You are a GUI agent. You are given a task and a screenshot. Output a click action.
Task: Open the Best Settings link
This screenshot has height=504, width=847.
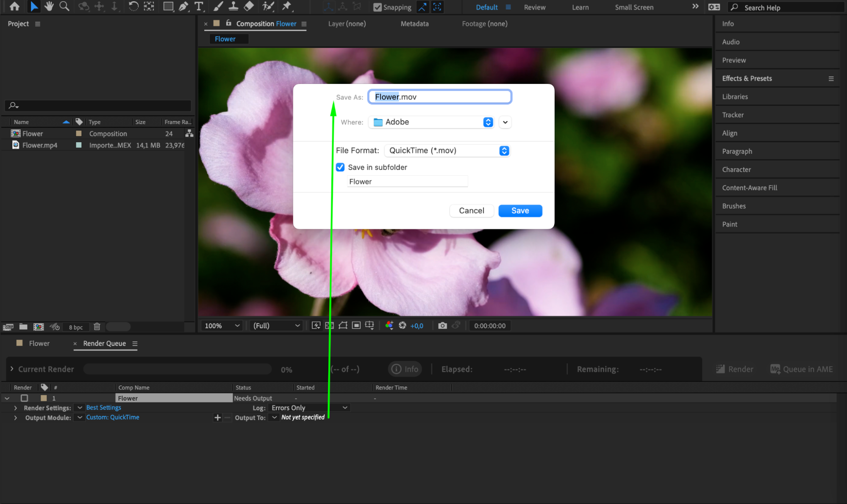(x=103, y=407)
